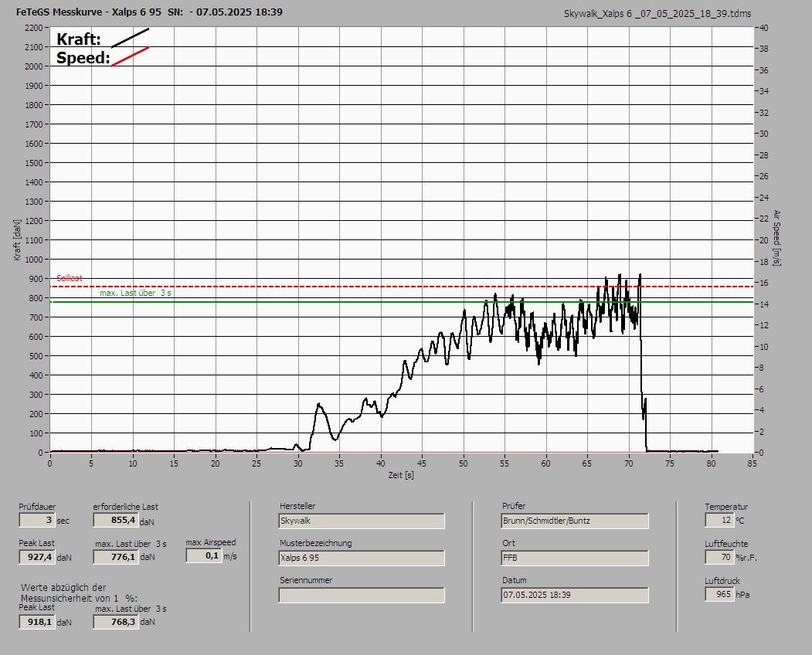The image size is (812, 655).
Task: Click the Luftdruck label
Action: (x=722, y=581)
